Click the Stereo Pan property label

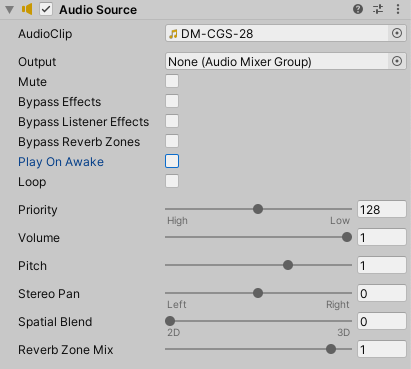(x=49, y=294)
